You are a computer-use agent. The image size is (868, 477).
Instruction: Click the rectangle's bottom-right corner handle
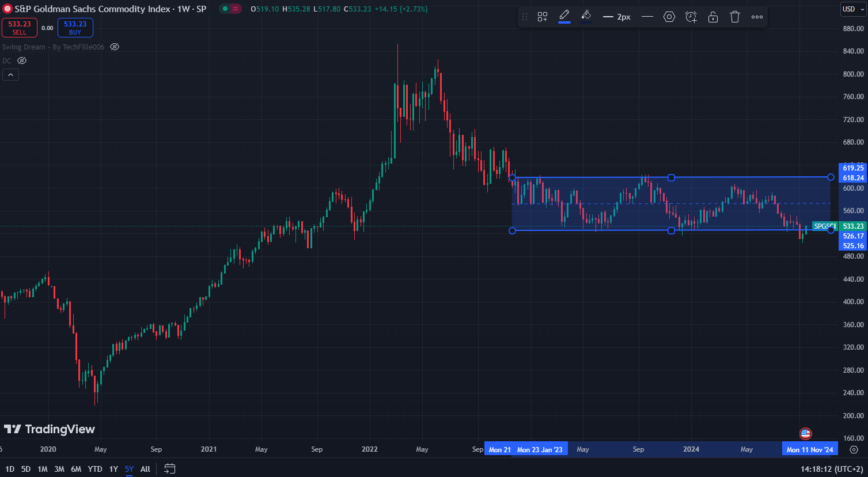(831, 230)
